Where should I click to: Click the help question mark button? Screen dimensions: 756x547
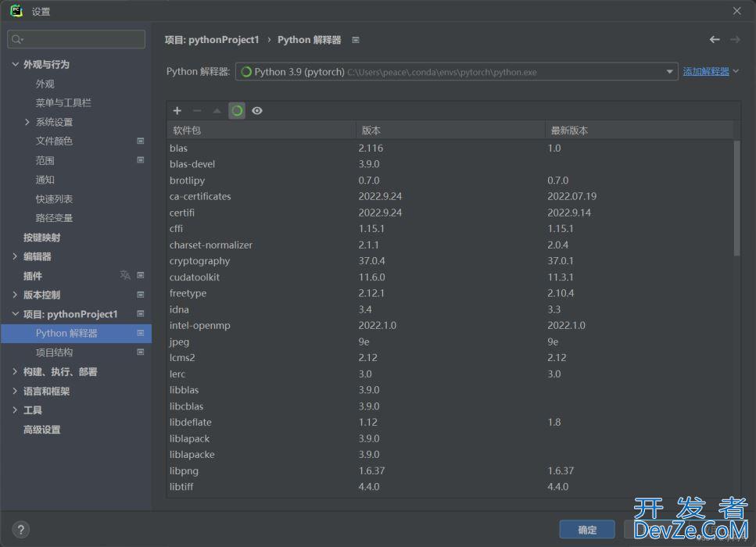tap(21, 530)
